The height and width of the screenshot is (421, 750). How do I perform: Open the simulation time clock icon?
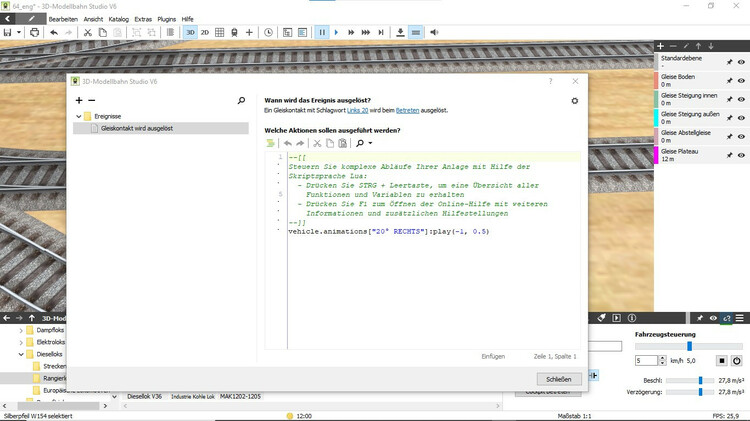[268, 32]
